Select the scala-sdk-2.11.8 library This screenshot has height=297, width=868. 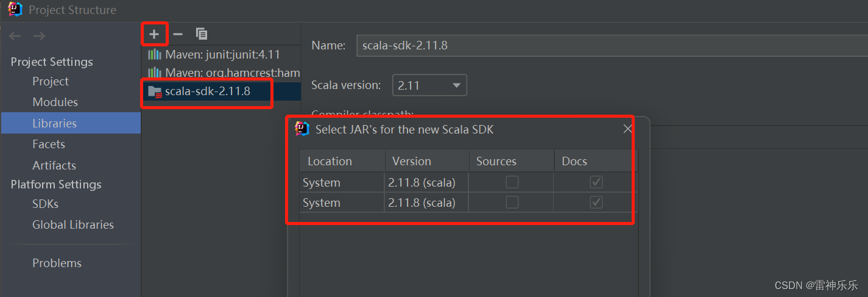222,91
